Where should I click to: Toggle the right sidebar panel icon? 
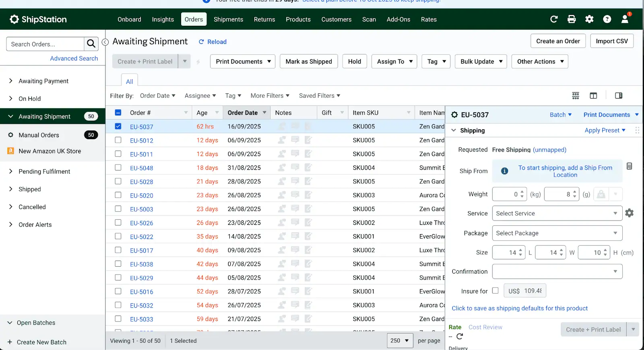(x=619, y=96)
